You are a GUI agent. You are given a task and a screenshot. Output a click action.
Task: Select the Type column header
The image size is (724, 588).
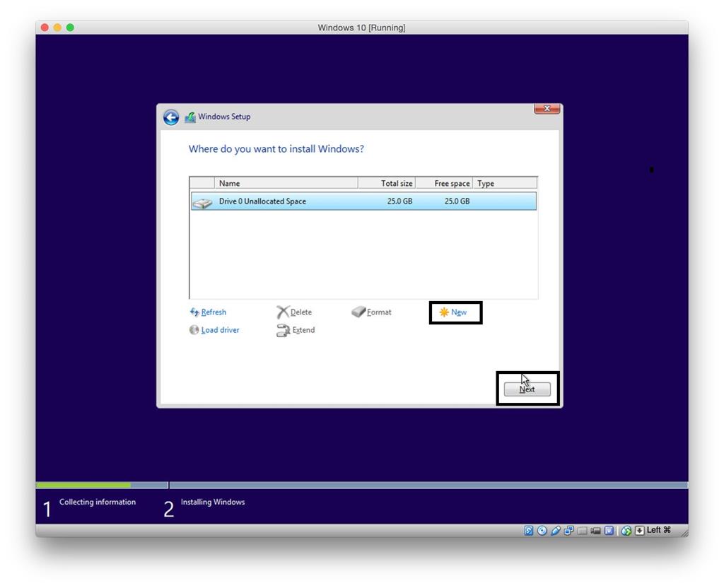click(x=505, y=183)
